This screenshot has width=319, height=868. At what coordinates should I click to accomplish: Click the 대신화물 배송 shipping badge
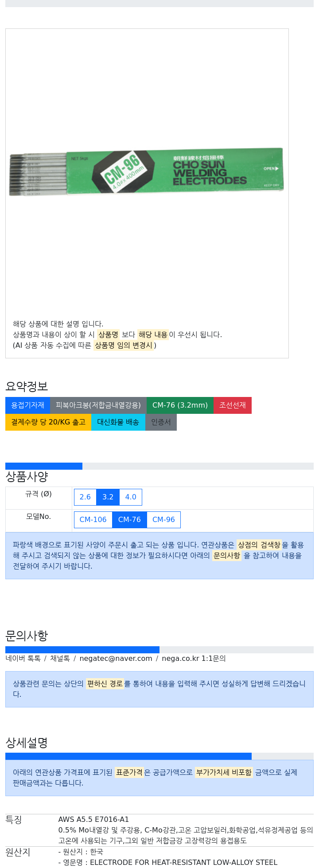tap(118, 422)
